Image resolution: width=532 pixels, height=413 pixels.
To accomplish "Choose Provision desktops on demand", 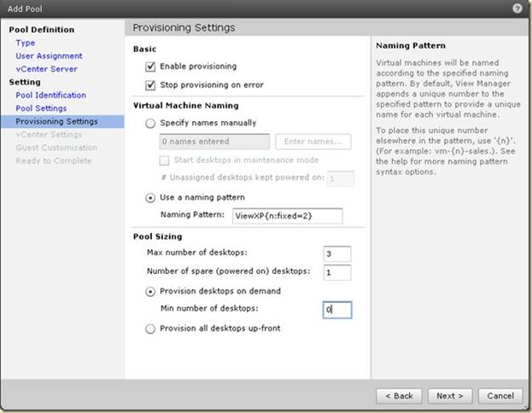I will (x=151, y=290).
